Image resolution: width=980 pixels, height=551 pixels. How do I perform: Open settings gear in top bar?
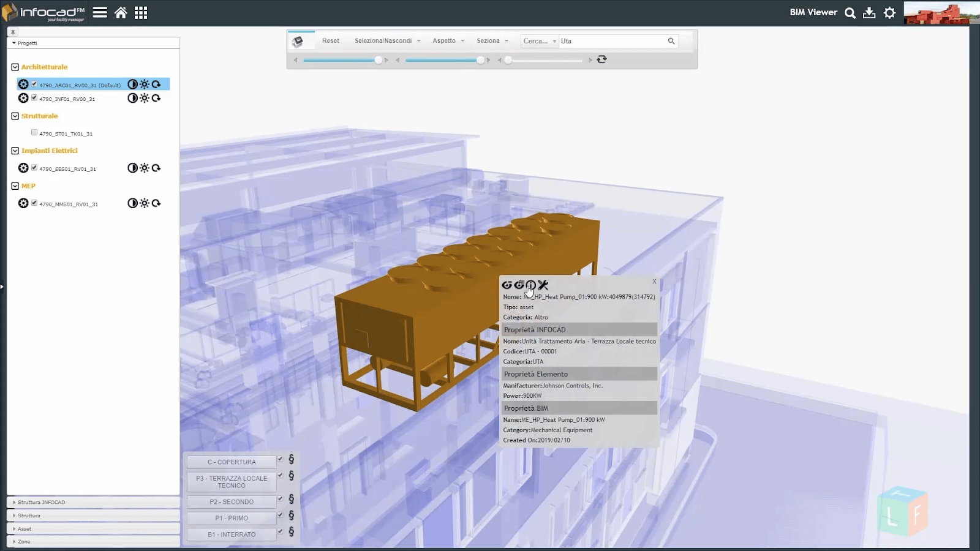890,13
